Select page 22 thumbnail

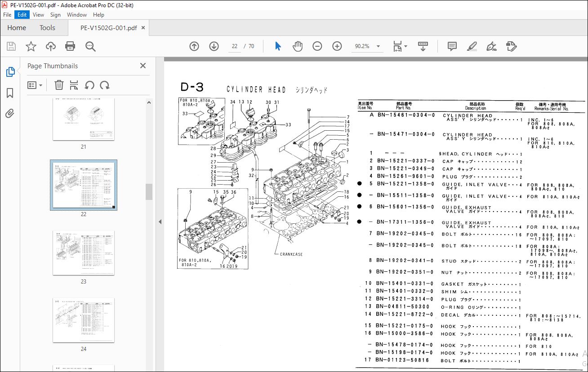coord(84,185)
